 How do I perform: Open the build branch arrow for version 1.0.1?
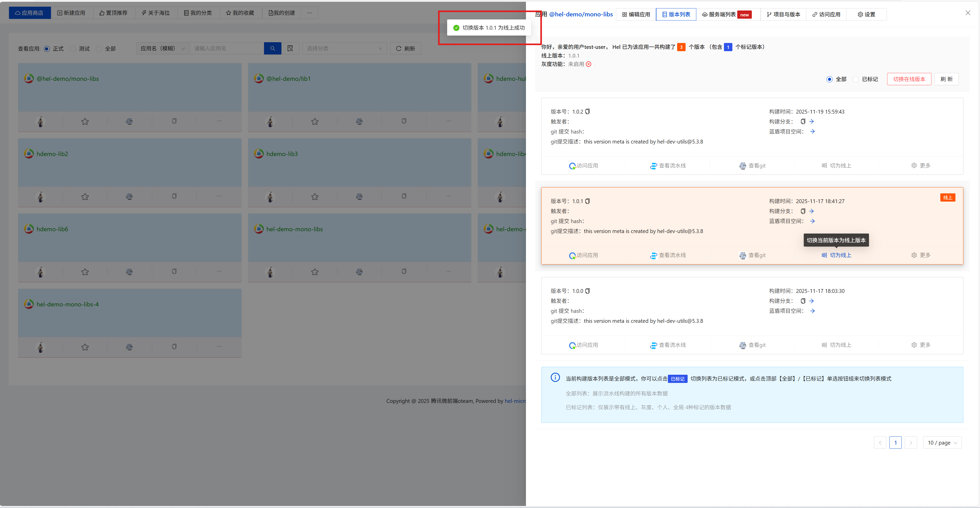pyautogui.click(x=811, y=211)
